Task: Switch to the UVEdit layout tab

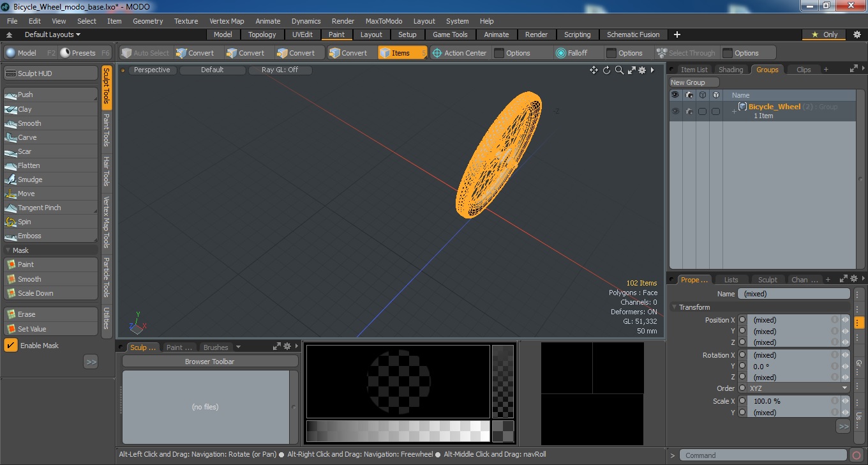Action: point(303,34)
